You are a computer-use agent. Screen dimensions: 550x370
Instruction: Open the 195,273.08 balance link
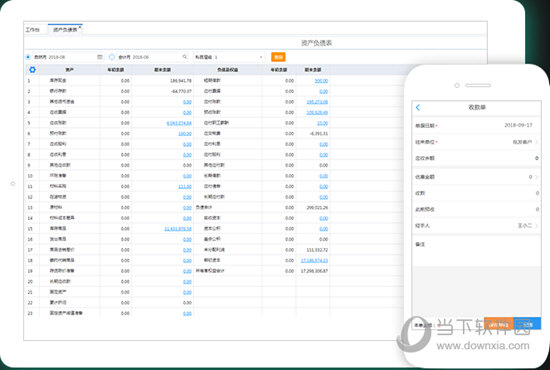[x=317, y=102]
